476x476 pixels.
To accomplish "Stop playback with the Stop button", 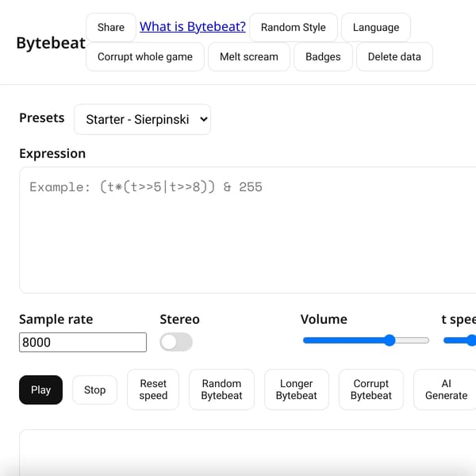I will coord(94,390).
